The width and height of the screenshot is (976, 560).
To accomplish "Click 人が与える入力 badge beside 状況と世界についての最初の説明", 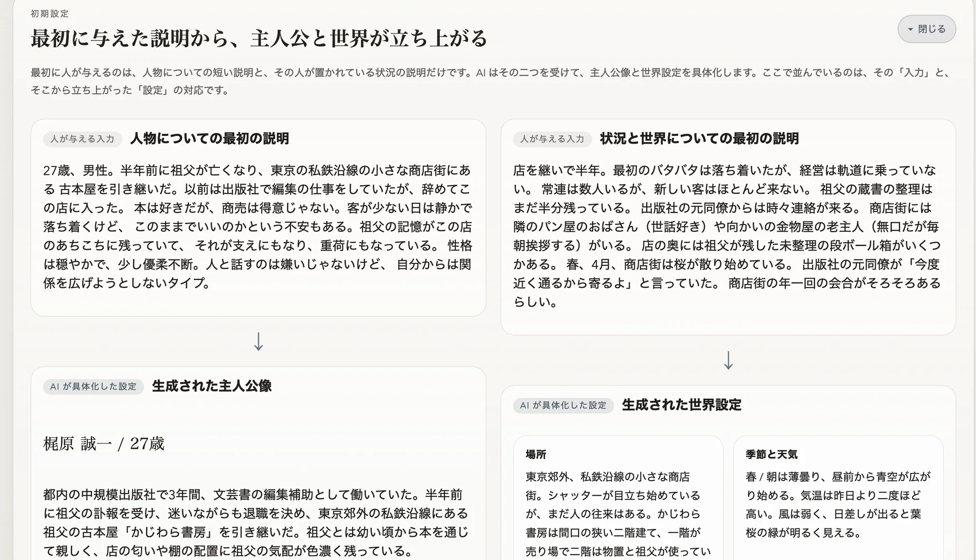I will point(552,139).
